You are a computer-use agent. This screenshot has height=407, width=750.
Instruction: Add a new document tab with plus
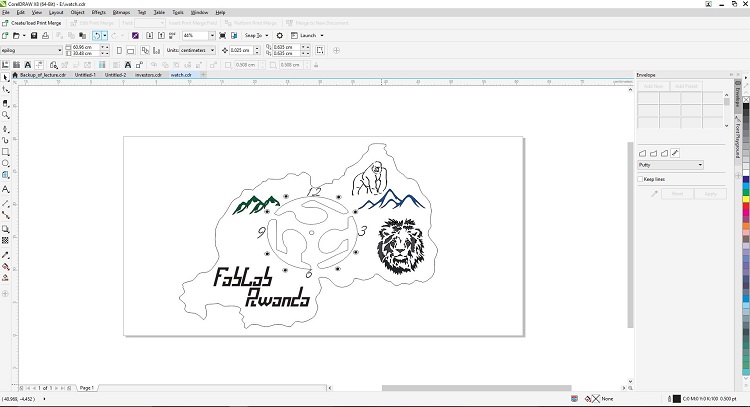203,75
